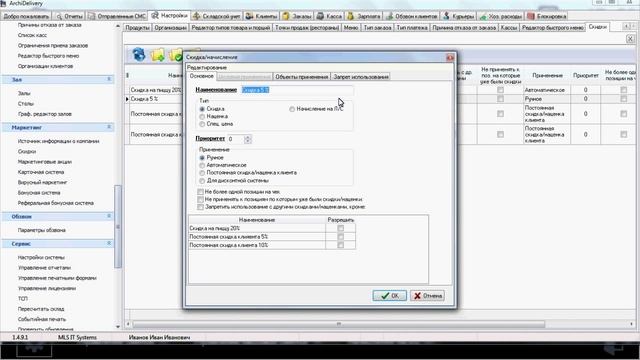Collapse the Зал sidebar section
Image resolution: width=640 pixels, height=360 pixels.
coord(109,79)
